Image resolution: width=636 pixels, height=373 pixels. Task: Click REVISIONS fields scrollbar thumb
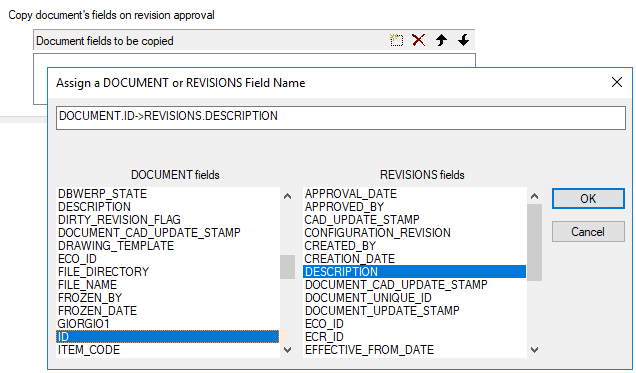coord(534,242)
